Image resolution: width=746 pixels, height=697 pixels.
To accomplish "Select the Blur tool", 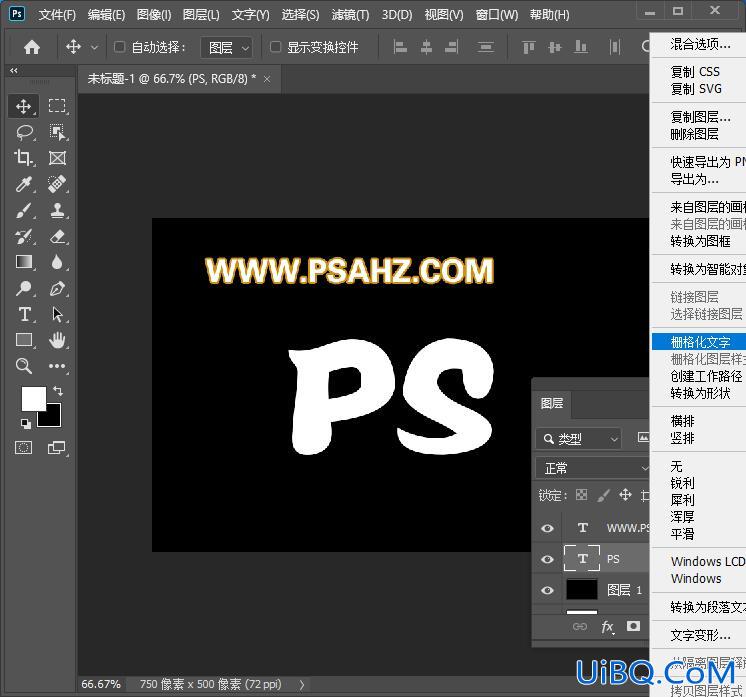I will pyautogui.click(x=57, y=262).
